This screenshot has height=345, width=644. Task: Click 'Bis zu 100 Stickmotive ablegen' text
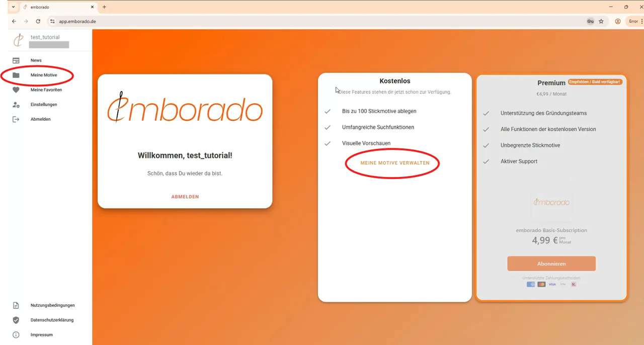(x=379, y=111)
